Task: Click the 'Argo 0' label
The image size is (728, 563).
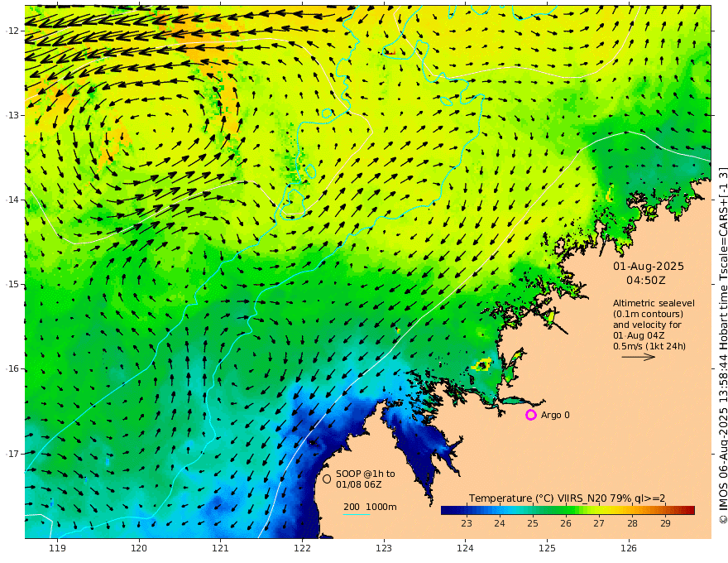Action: [x=555, y=415]
